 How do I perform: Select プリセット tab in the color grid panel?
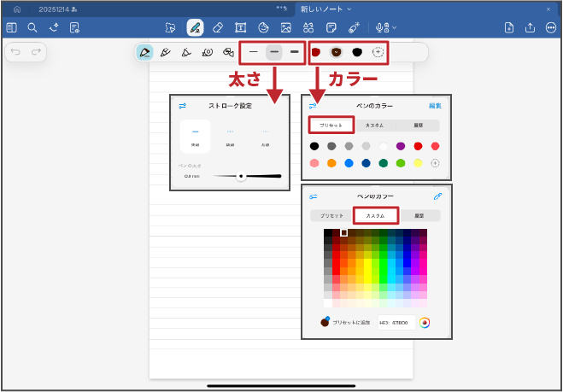click(331, 216)
